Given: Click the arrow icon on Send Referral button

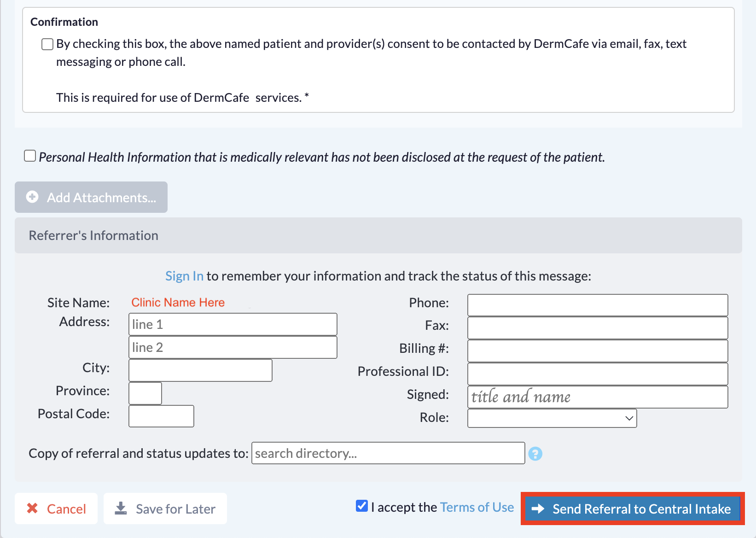Looking at the screenshot, I should point(538,509).
